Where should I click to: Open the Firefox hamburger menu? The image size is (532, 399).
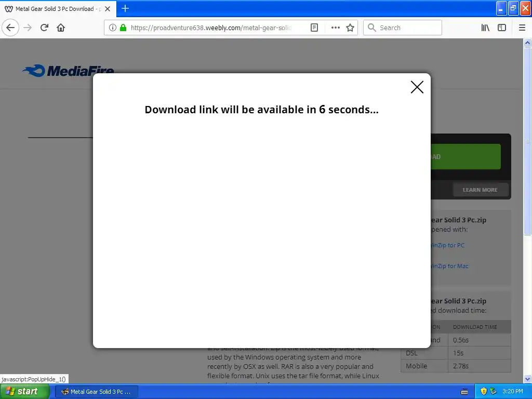pyautogui.click(x=522, y=28)
